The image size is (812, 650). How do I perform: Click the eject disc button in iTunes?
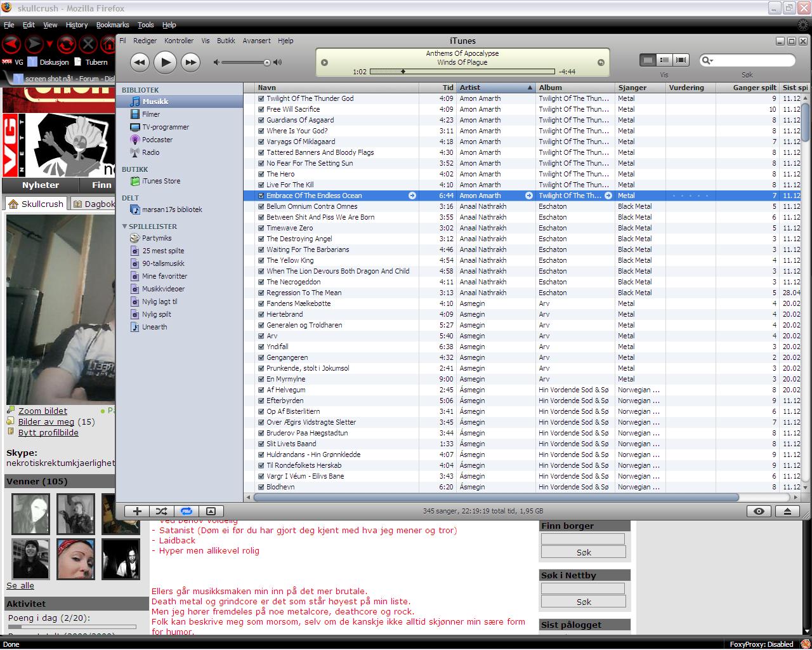pos(787,511)
